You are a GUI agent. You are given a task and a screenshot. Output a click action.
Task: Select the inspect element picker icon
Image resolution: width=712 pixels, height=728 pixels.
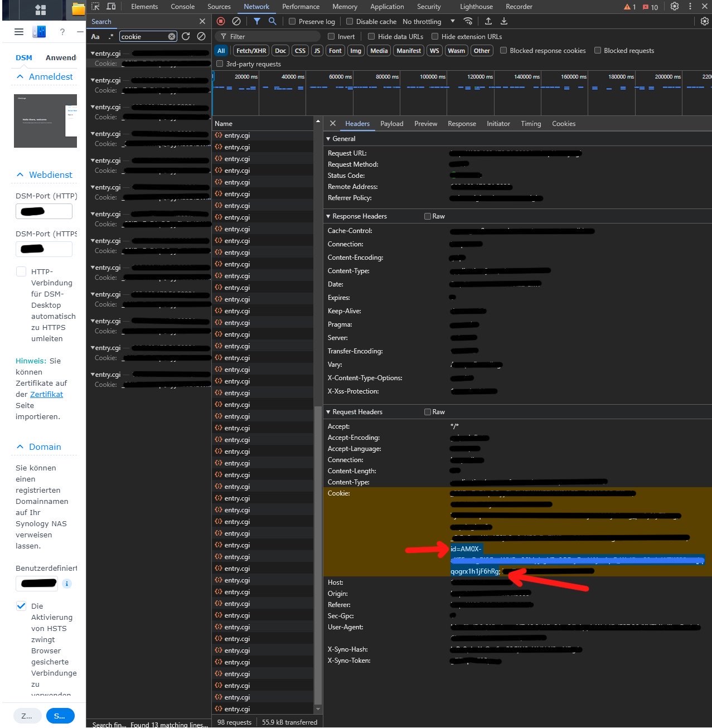pos(95,7)
